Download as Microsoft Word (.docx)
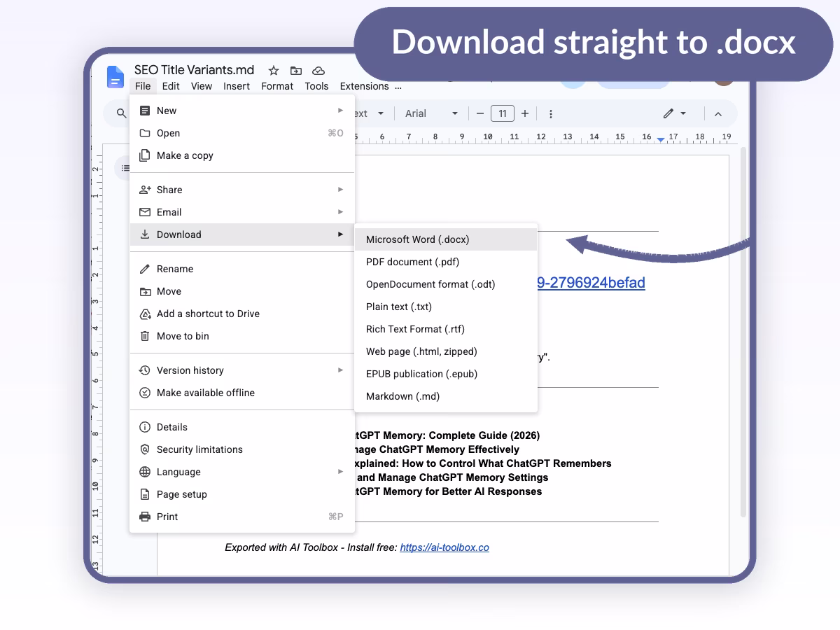The height and width of the screenshot is (630, 840). pos(446,239)
